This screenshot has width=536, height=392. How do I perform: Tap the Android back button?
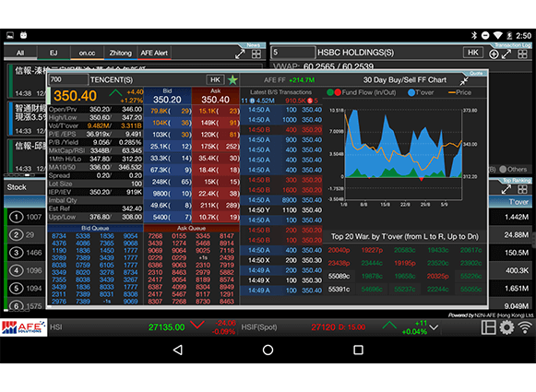(178, 350)
